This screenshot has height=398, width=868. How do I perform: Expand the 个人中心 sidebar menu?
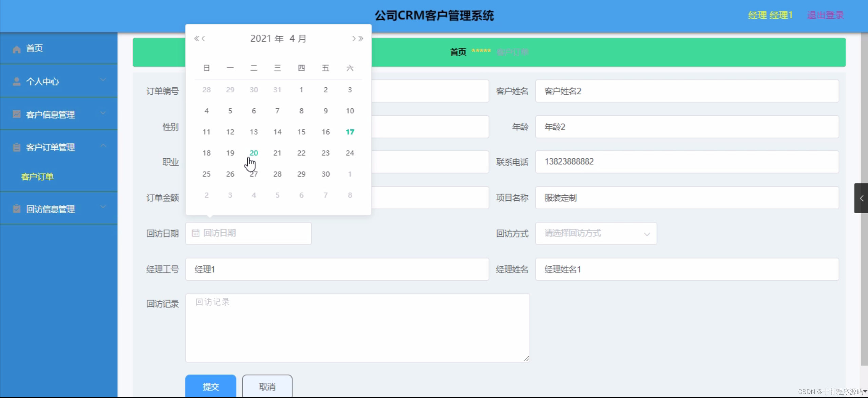coord(103,79)
